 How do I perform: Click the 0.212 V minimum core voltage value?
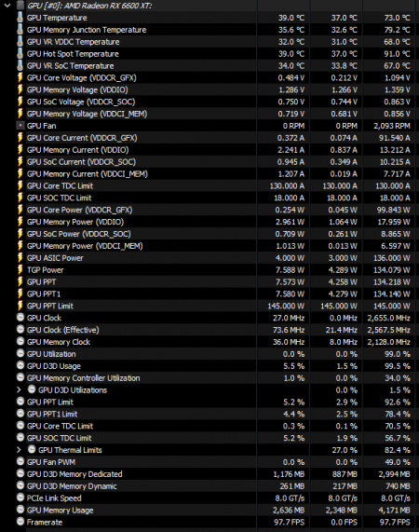[345, 78]
